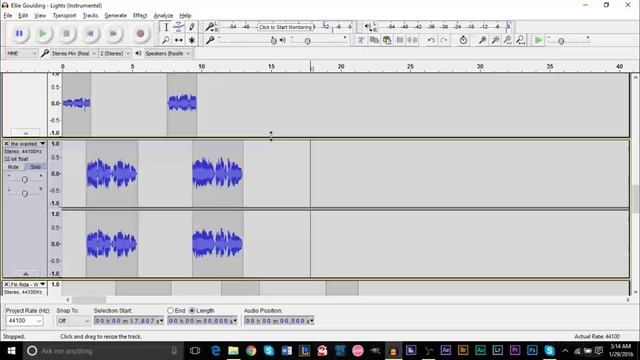Screen dimensions: 640x360
Task: Click the Paste icon
Action: 387,40
